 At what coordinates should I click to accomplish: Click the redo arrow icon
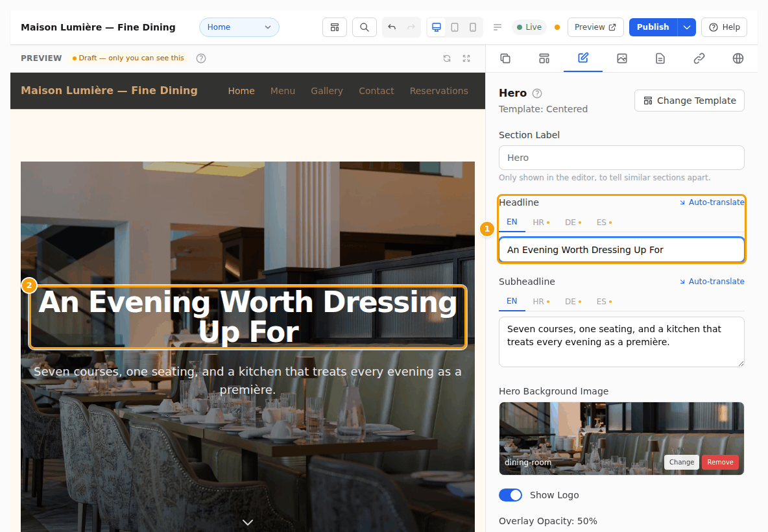point(411,27)
